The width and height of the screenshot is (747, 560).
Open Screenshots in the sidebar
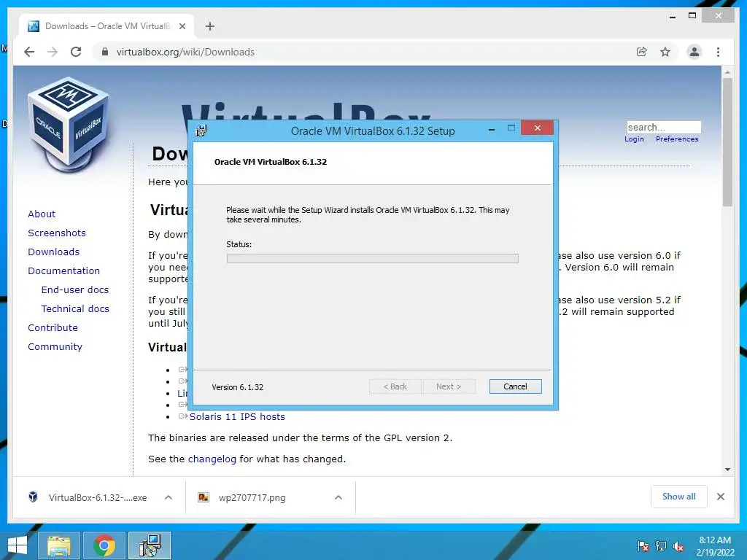57,233
